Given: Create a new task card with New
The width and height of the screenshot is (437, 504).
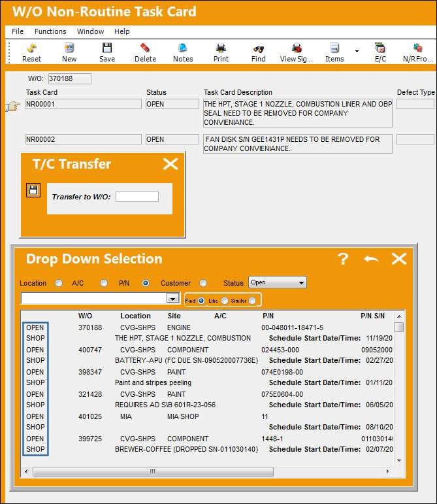Looking at the screenshot, I should (69, 48).
